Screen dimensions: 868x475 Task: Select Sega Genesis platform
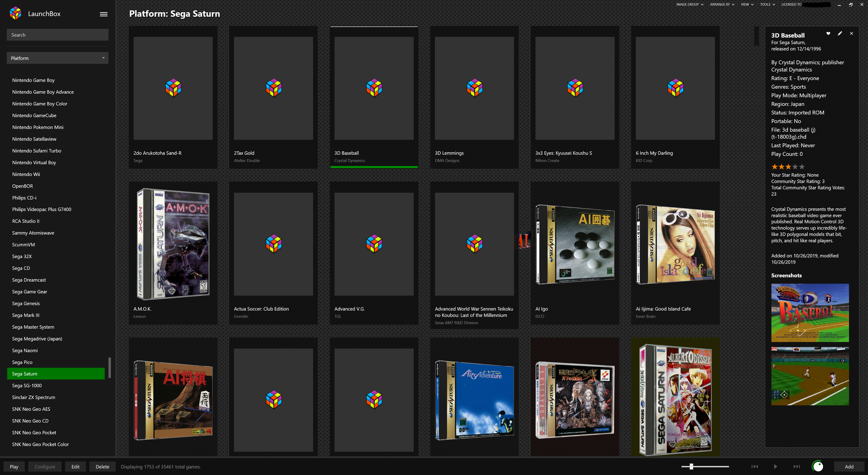pos(26,304)
